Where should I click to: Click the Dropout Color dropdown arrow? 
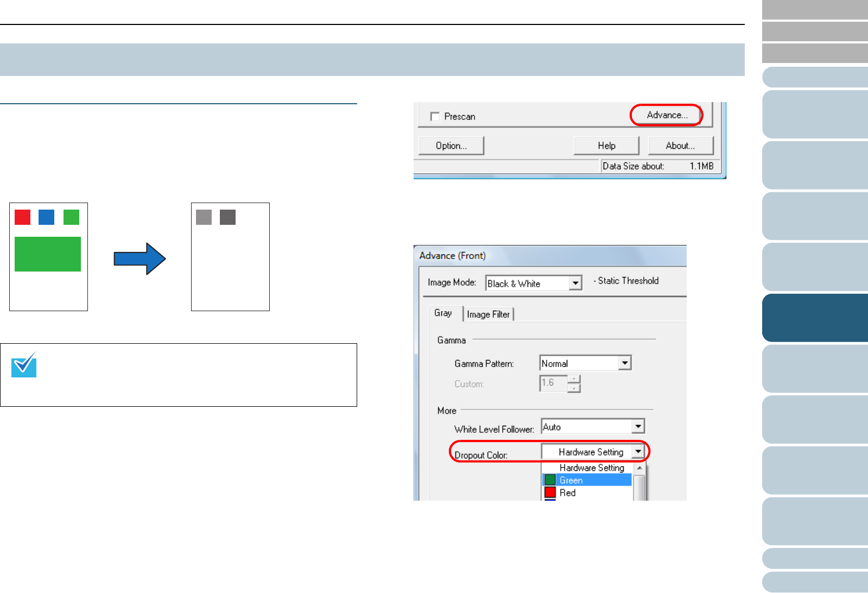638,452
